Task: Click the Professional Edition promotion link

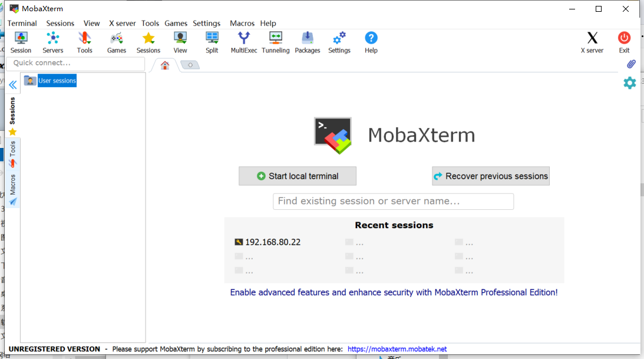Action: [x=394, y=292]
